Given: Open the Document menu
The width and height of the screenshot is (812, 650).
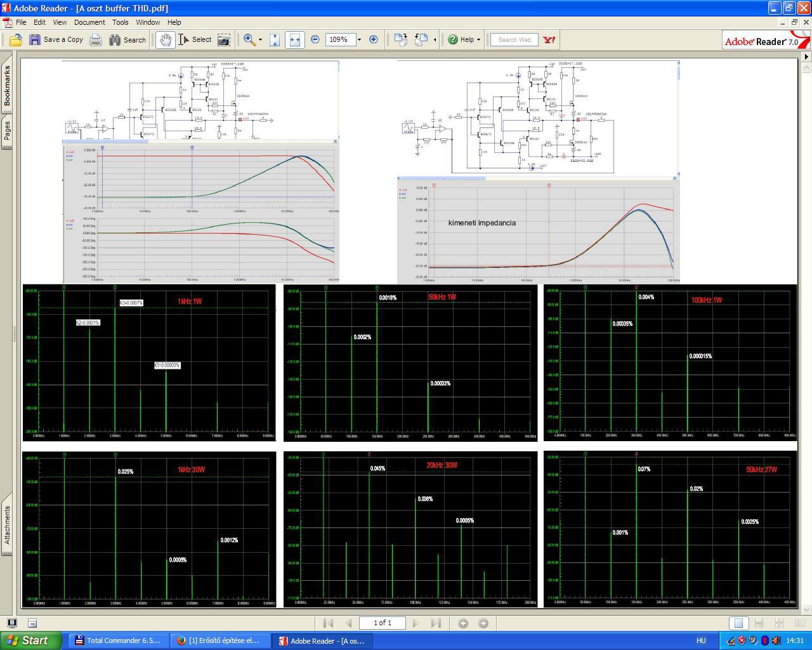Looking at the screenshot, I should [89, 22].
